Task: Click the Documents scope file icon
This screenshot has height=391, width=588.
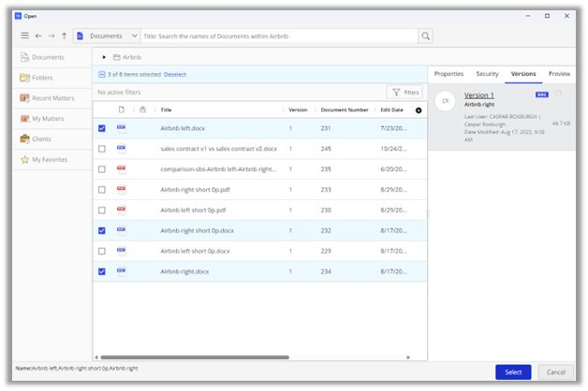Action: (x=80, y=36)
